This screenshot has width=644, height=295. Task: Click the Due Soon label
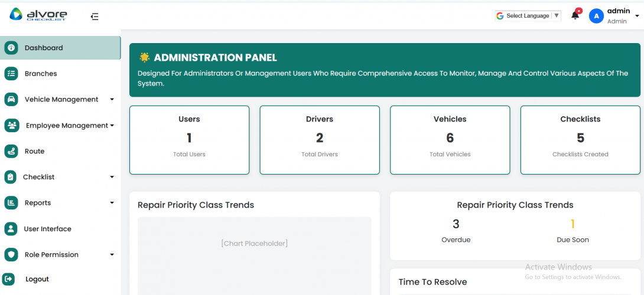click(573, 240)
